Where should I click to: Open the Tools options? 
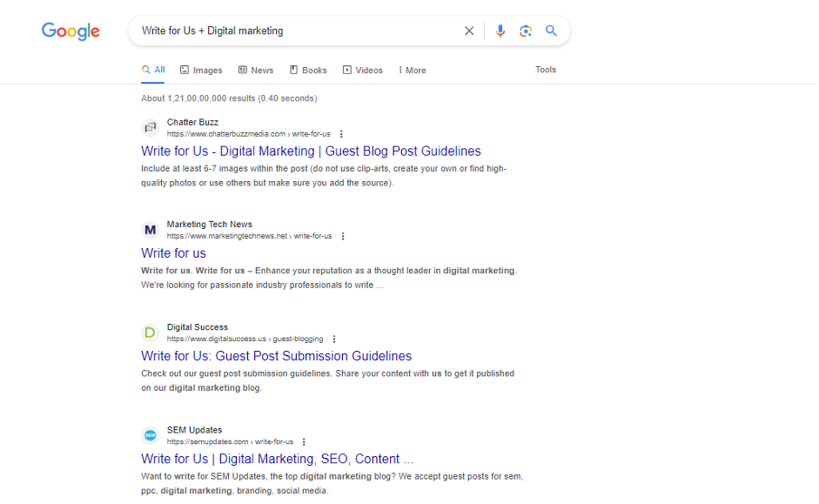click(x=546, y=70)
